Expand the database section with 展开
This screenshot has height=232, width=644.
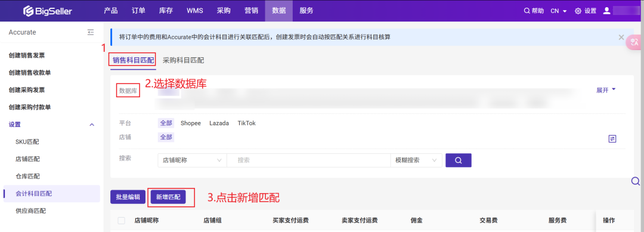[606, 90]
